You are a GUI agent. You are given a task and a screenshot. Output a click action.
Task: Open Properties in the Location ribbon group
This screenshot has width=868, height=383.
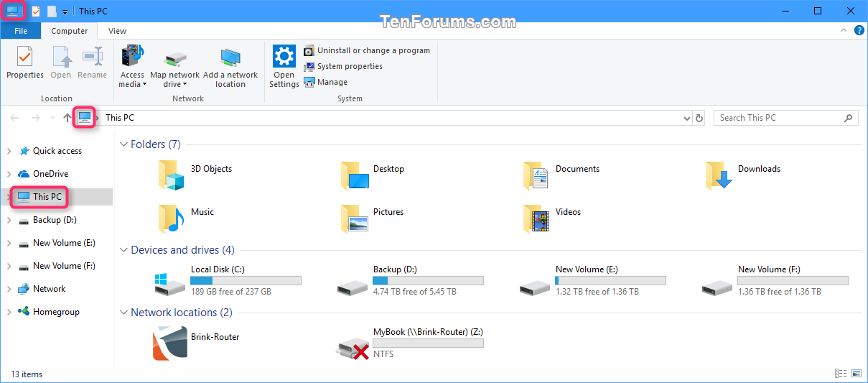click(24, 63)
